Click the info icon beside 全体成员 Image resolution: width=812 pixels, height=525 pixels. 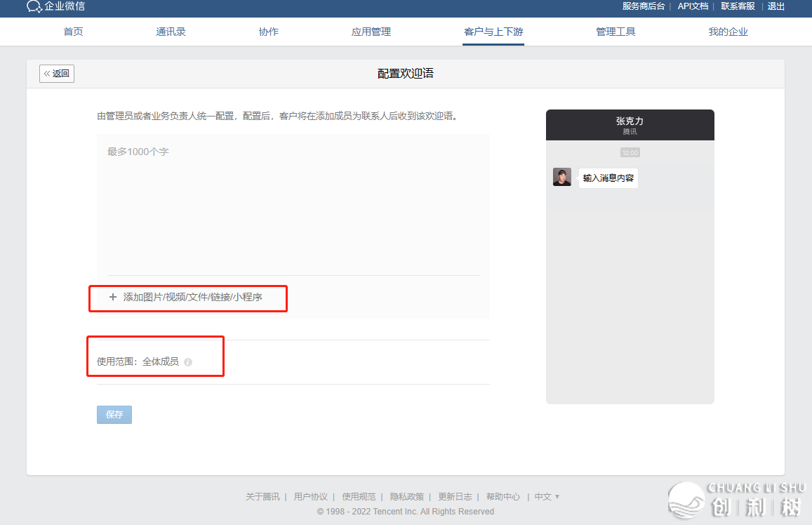188,362
